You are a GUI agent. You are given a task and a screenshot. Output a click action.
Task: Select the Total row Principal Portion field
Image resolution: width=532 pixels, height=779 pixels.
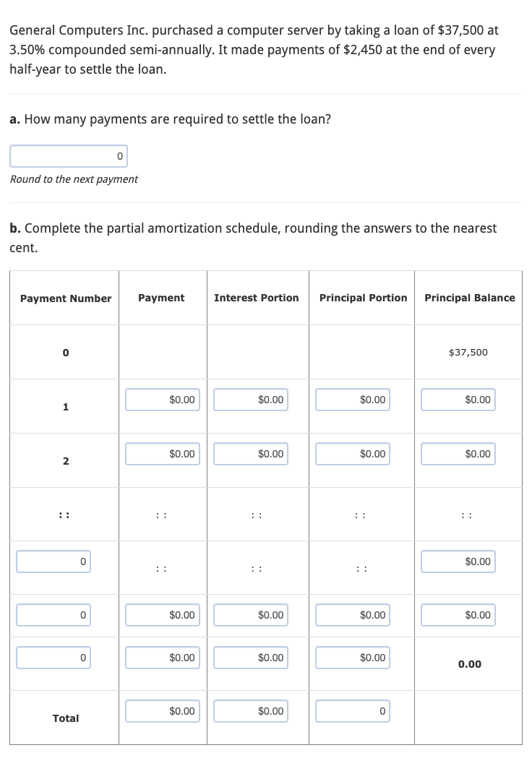pyautogui.click(x=352, y=711)
